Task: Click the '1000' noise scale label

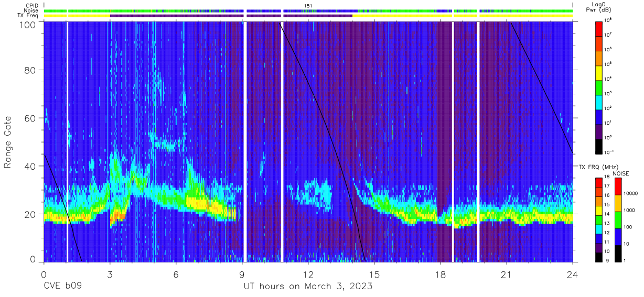Action: coord(630,210)
